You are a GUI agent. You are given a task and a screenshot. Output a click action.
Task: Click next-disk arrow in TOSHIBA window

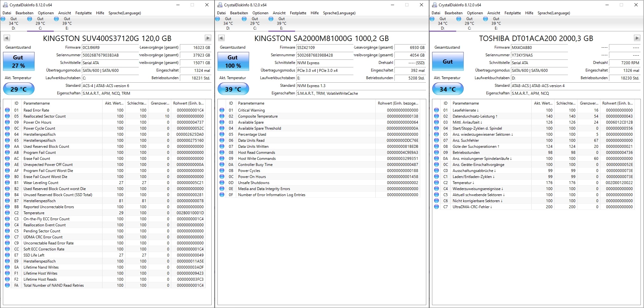(x=637, y=38)
